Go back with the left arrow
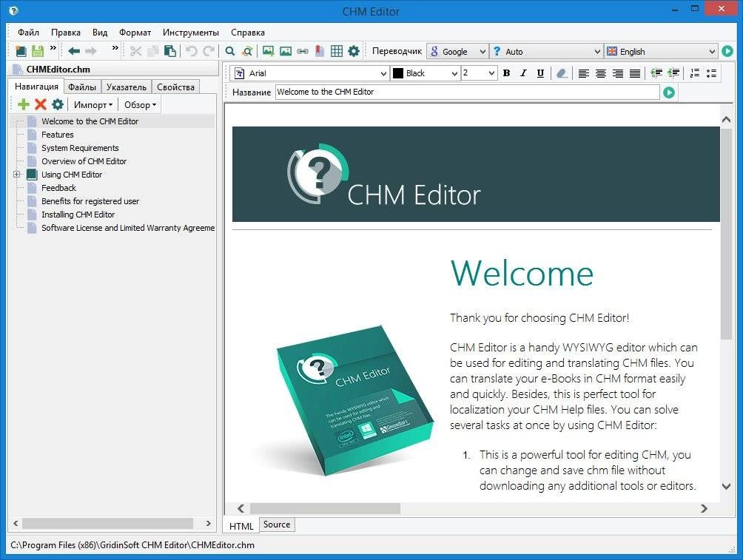This screenshot has height=560, width=743. tap(73, 51)
